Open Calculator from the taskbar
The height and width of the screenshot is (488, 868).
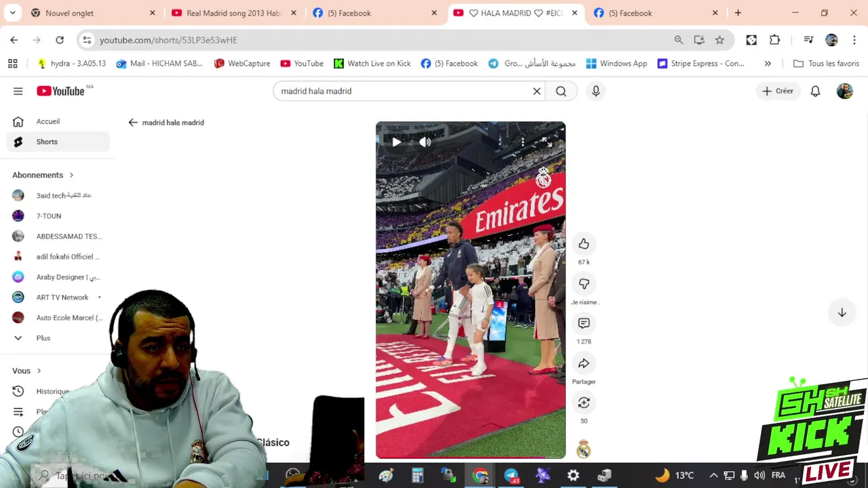pos(418,476)
